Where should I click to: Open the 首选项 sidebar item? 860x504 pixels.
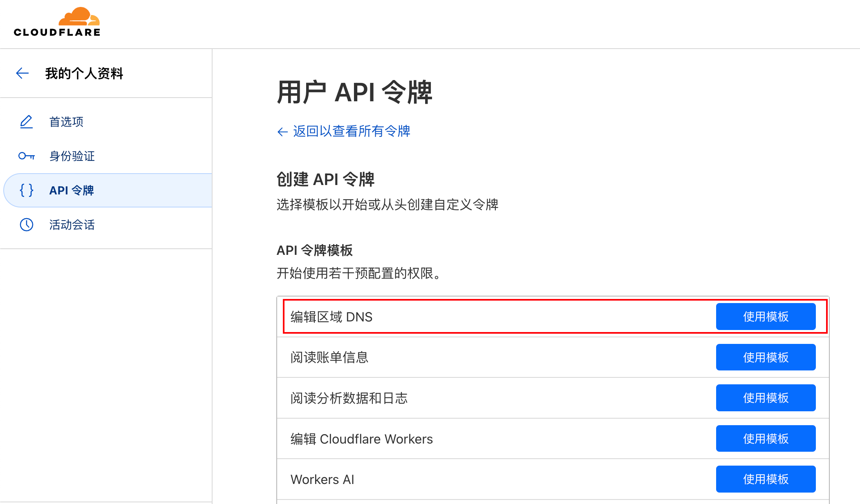(106, 122)
